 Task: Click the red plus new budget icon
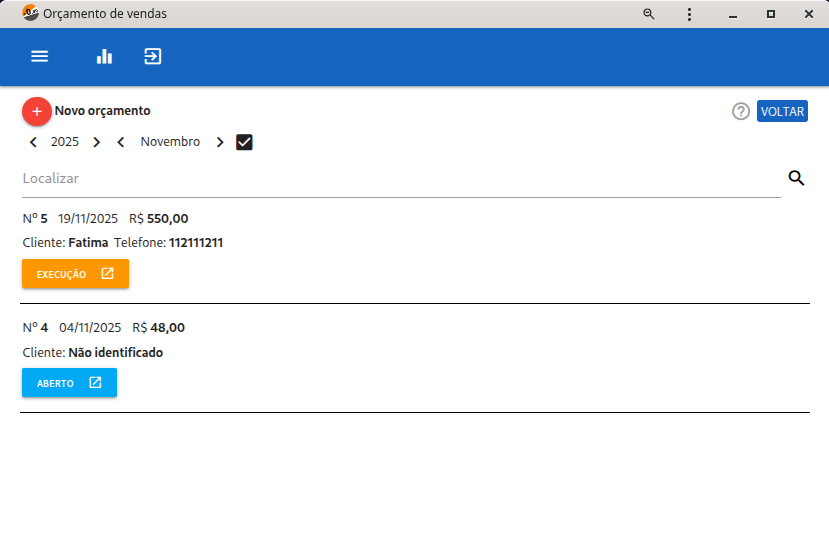click(x=37, y=111)
